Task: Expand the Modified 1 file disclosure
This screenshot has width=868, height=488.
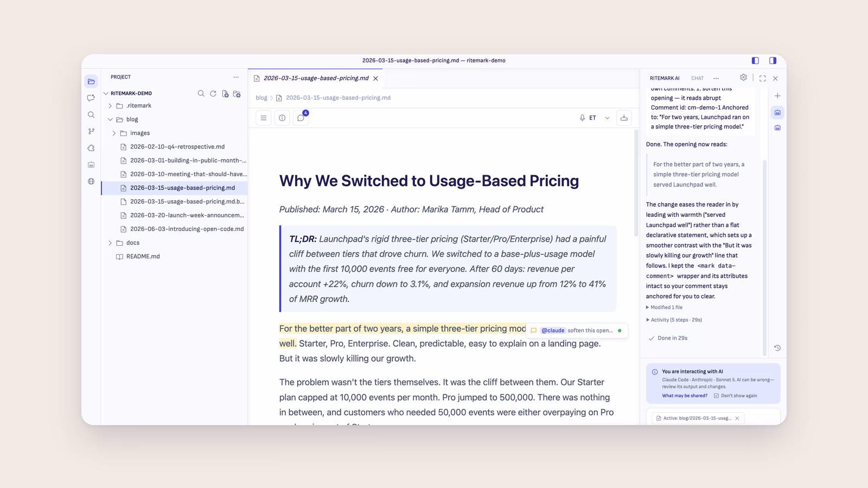Action: click(x=664, y=307)
